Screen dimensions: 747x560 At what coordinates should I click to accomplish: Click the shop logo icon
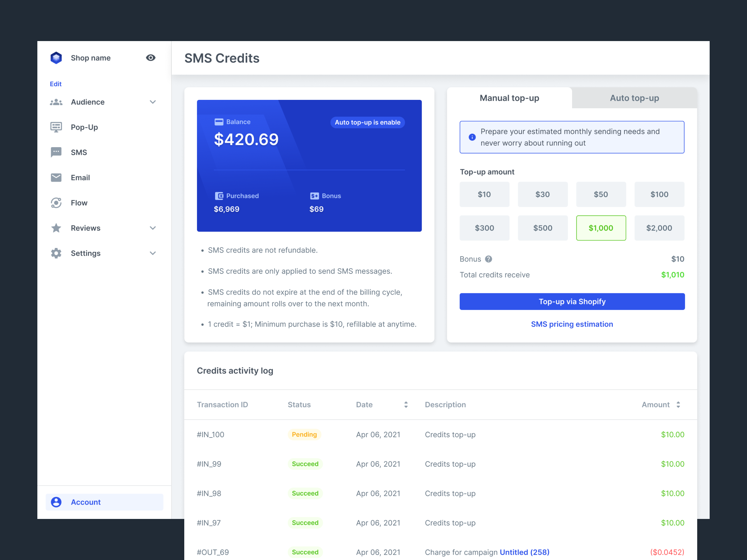click(x=56, y=58)
